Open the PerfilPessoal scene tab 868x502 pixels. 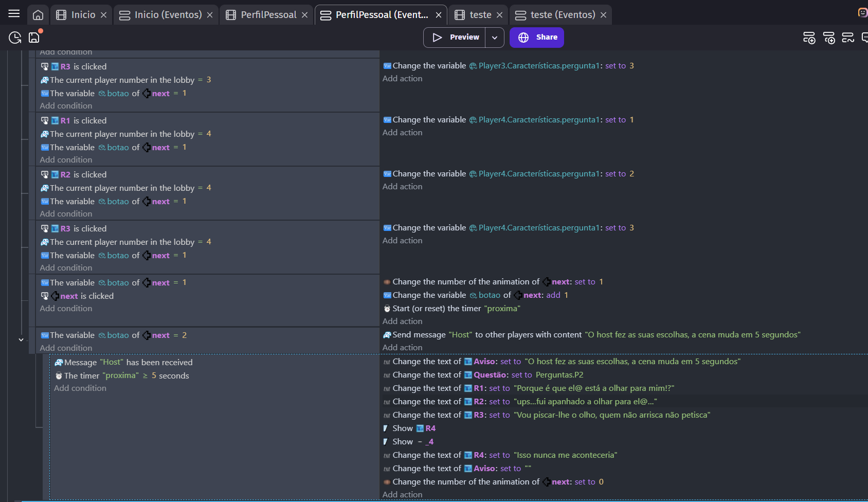(x=268, y=15)
